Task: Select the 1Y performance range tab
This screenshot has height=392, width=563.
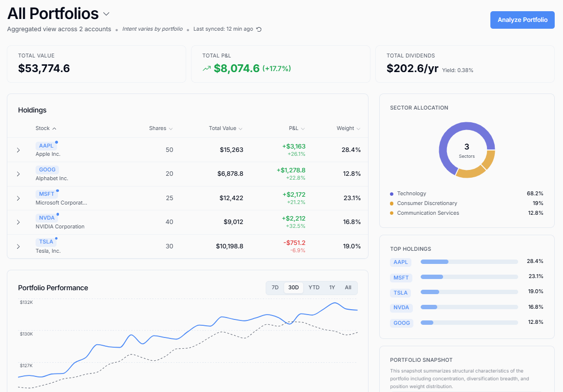Action: 332,288
